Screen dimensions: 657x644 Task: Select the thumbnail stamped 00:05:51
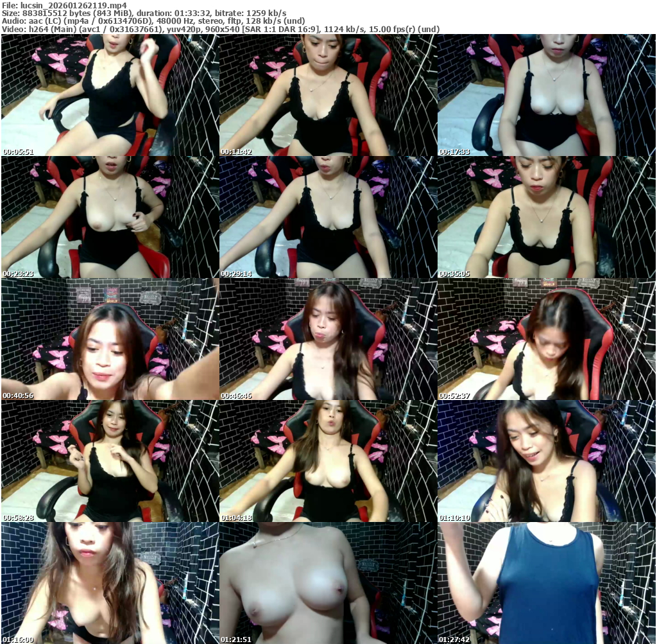pos(110,95)
